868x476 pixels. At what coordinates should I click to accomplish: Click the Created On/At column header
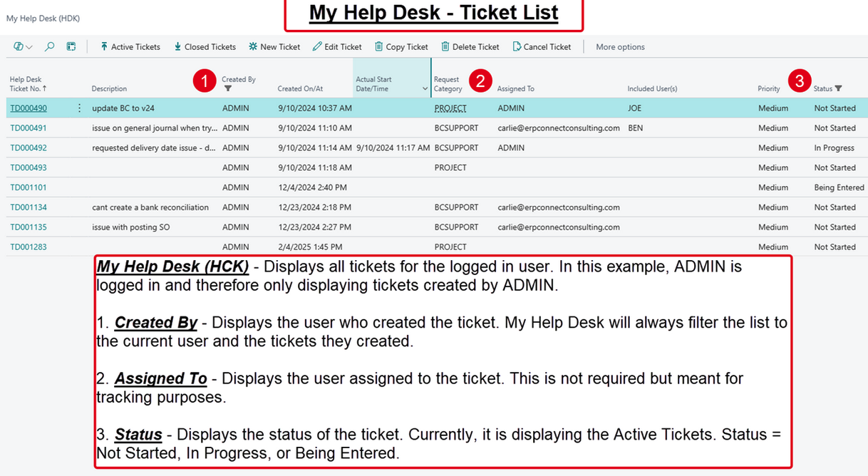pyautogui.click(x=300, y=89)
